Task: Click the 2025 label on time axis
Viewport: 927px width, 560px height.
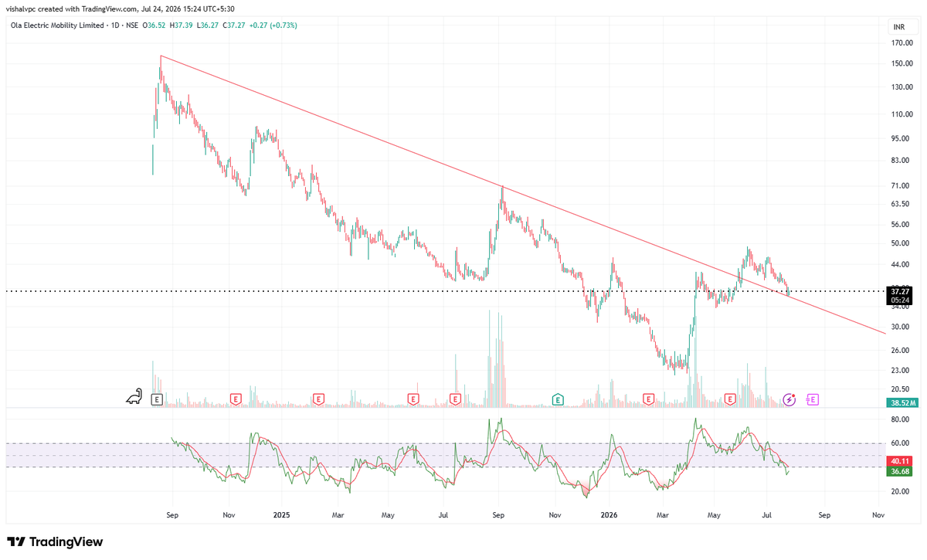Action: pyautogui.click(x=281, y=514)
